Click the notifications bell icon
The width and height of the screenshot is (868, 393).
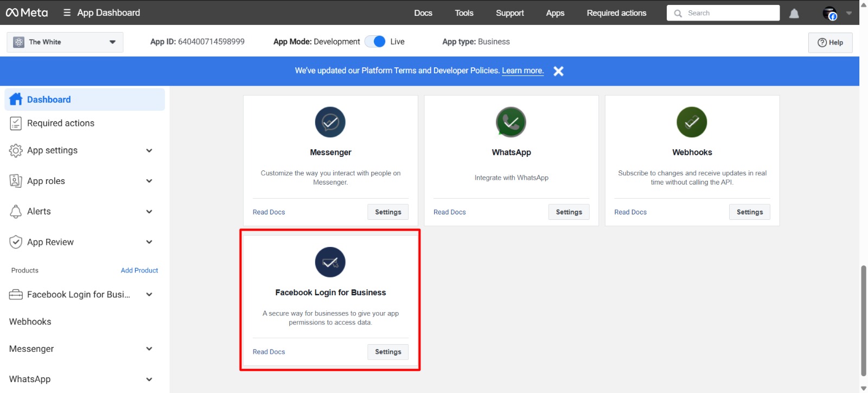pos(794,14)
